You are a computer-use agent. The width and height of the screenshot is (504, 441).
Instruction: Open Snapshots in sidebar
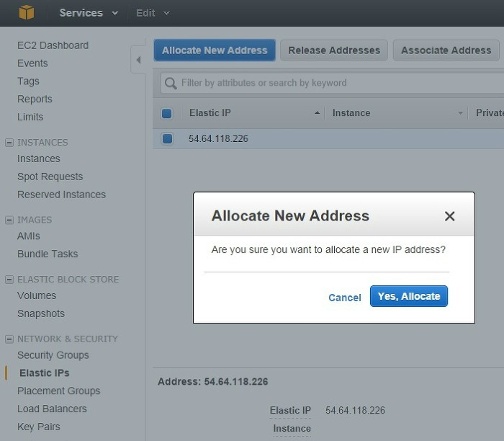tap(41, 313)
